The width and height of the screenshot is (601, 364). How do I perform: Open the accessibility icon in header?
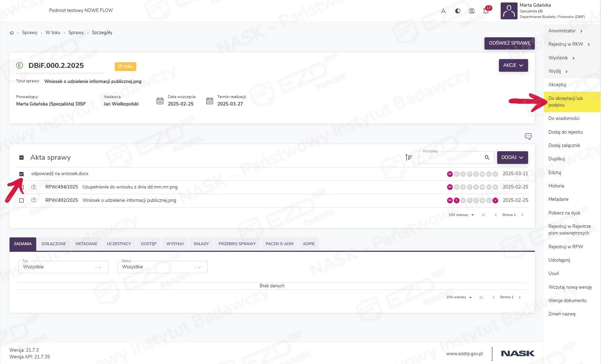click(x=472, y=11)
